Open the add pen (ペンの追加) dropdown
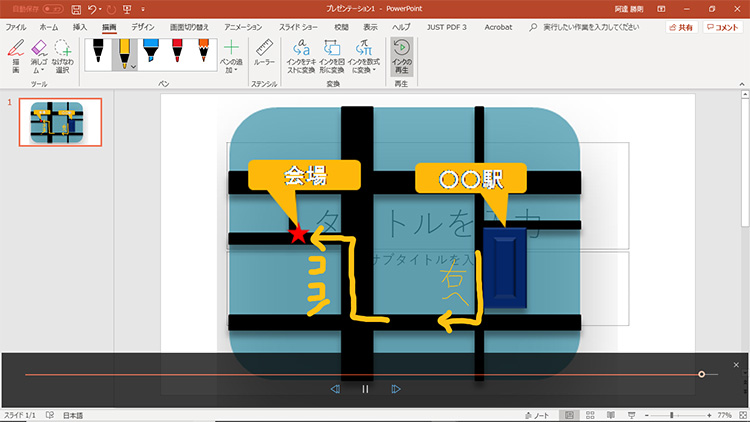750x422 pixels. [232, 57]
